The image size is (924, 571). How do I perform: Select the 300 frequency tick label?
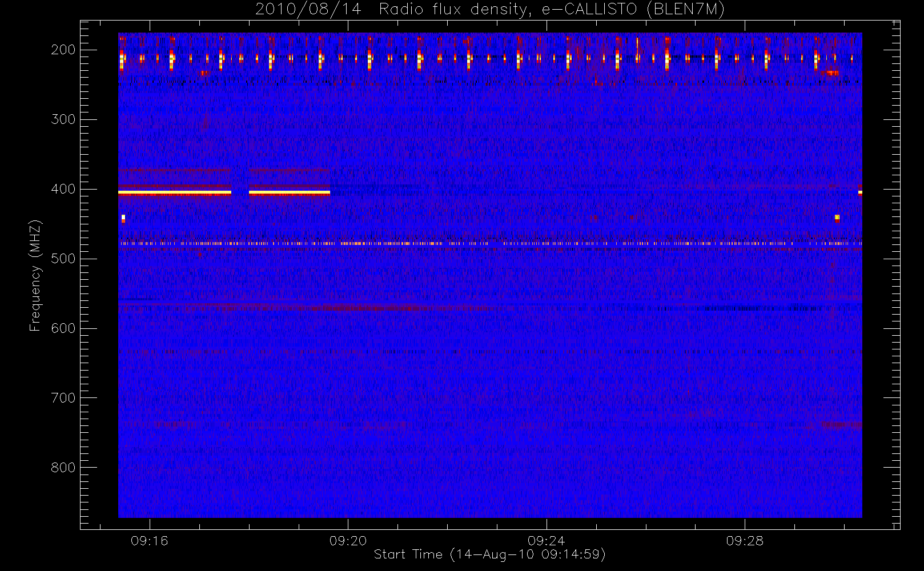point(63,119)
